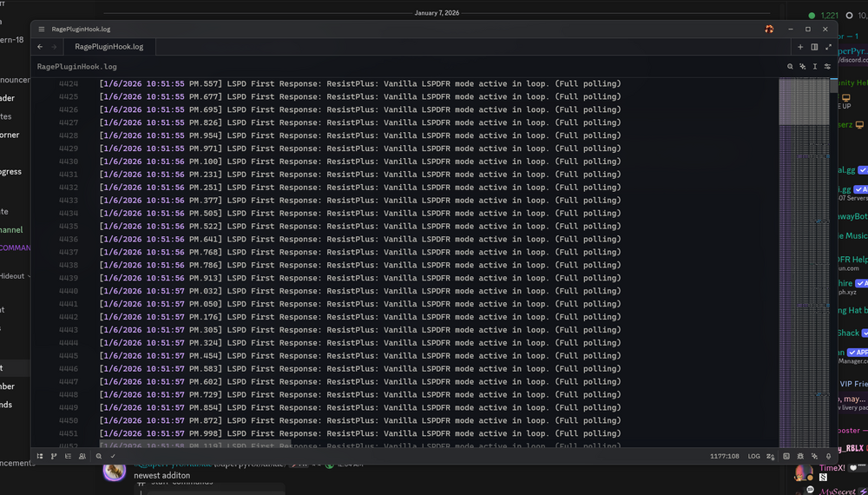The height and width of the screenshot is (495, 868).
Task: Open the selections cursor icon menu
Action: coord(815,67)
